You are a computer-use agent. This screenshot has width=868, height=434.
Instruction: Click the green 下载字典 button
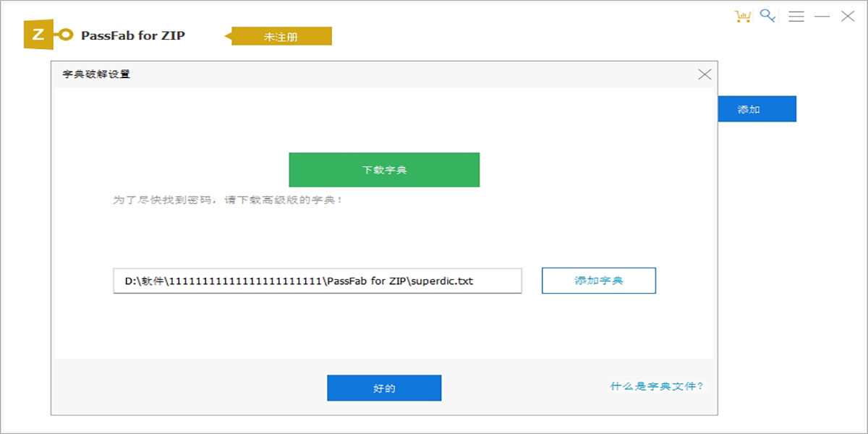click(384, 170)
